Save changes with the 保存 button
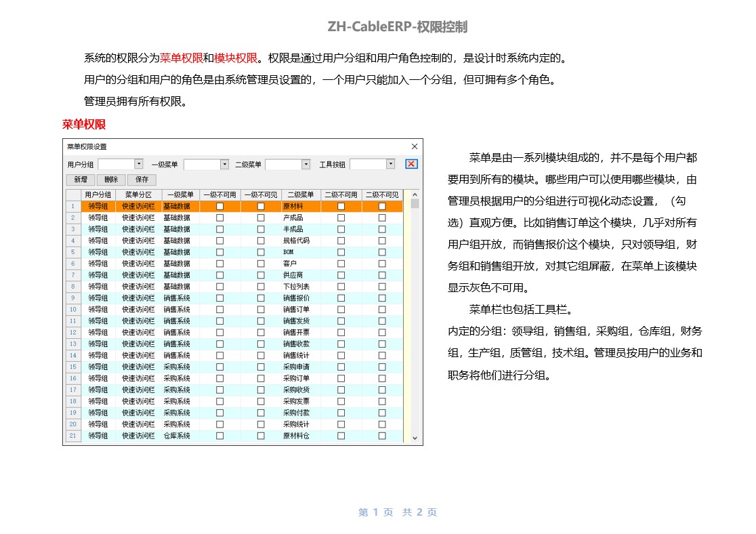756x534 pixels. pyautogui.click(x=142, y=180)
